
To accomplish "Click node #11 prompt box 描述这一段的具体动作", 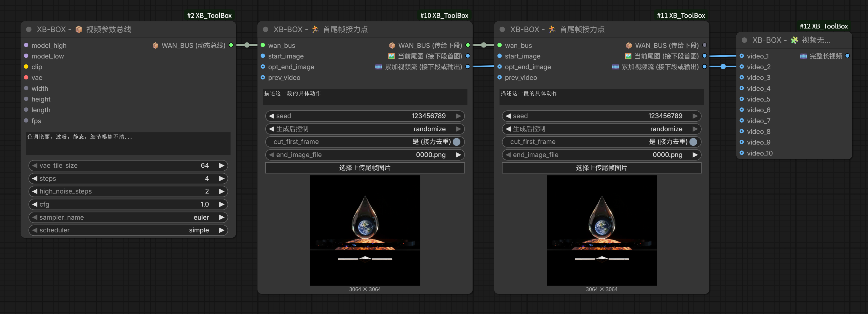I will [x=601, y=97].
